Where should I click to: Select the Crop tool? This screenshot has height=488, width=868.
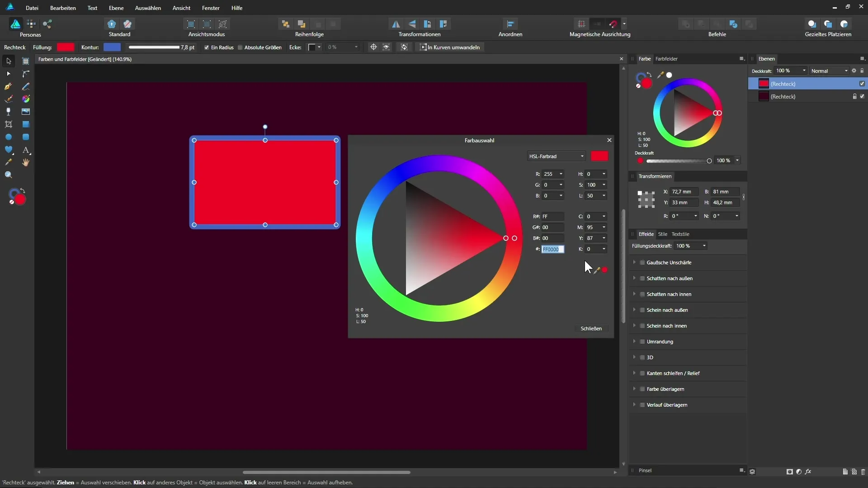click(x=9, y=124)
